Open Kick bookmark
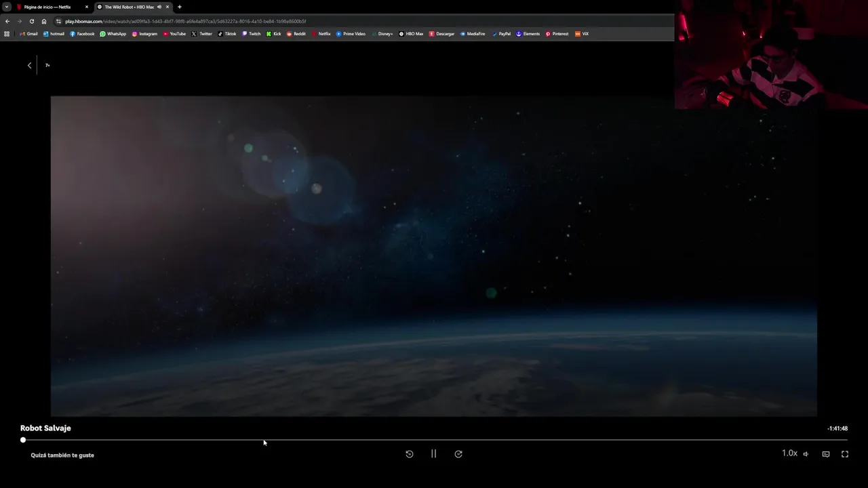This screenshot has height=488, width=868. (274, 34)
